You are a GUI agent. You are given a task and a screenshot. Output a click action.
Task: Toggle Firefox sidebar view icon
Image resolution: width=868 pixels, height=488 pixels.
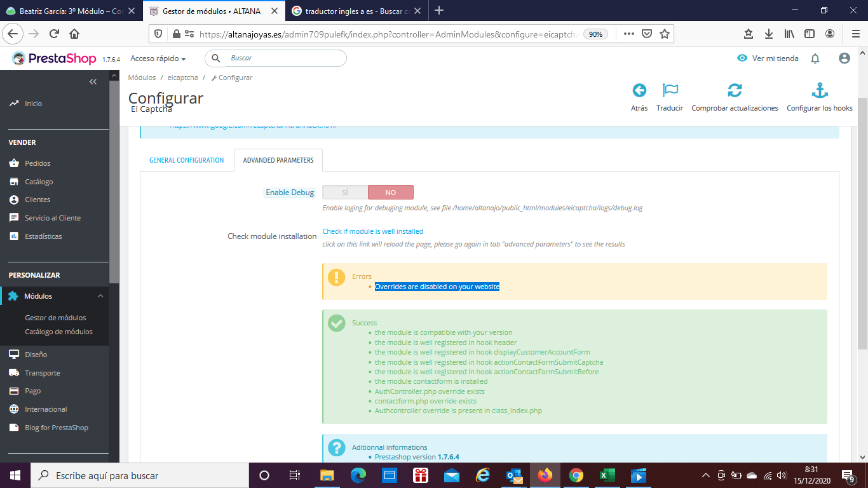810,34
